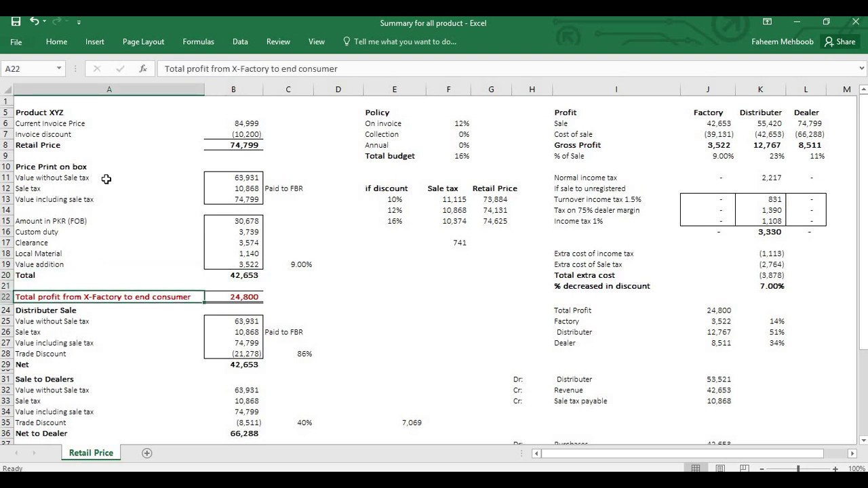This screenshot has width=868, height=488.
Task: Click the 7.00% value cell
Action: tap(760, 286)
